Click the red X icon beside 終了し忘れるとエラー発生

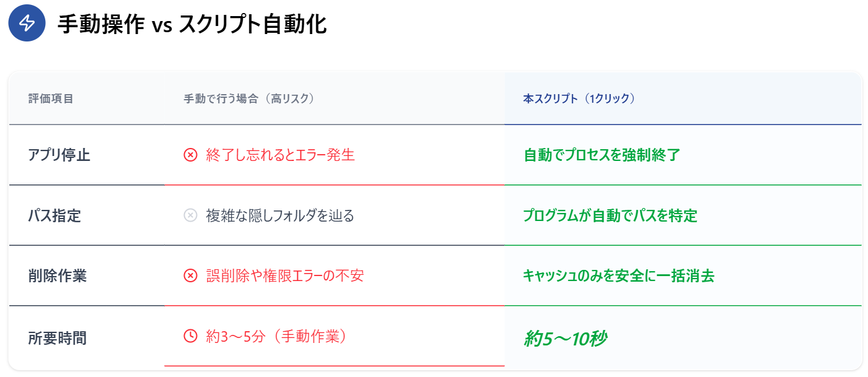190,155
